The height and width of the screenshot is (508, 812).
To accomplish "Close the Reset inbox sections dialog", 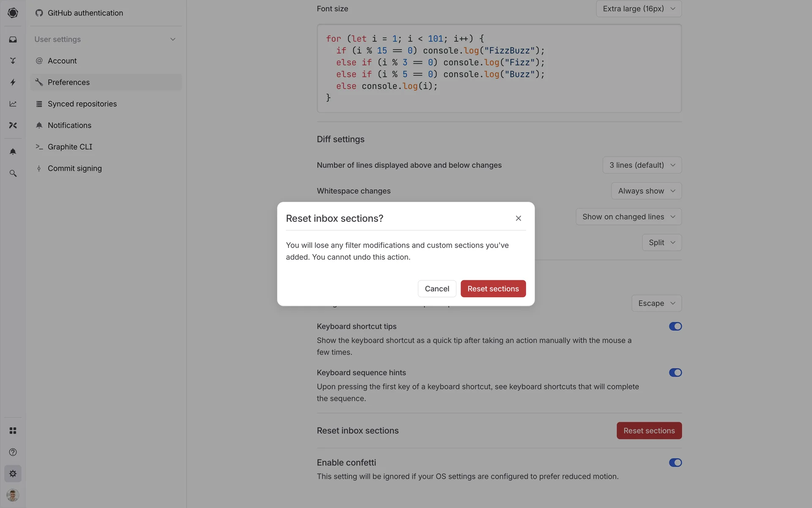I will click(x=518, y=218).
